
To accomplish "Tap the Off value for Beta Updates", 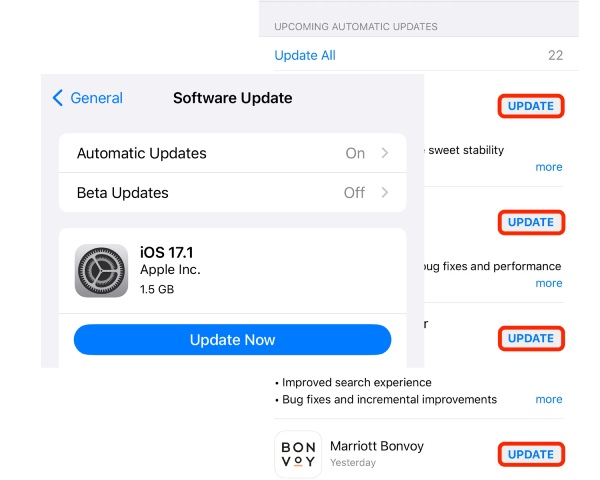I will (354, 193).
